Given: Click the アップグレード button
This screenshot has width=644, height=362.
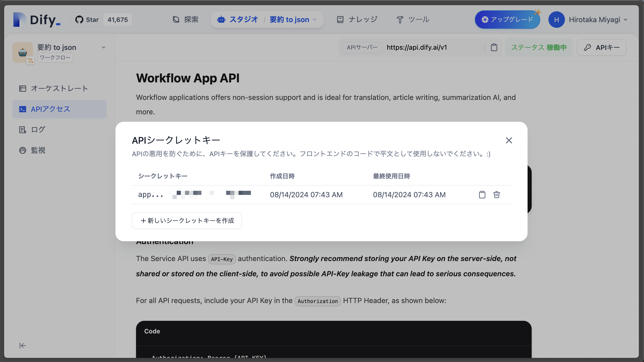Looking at the screenshot, I should [507, 20].
